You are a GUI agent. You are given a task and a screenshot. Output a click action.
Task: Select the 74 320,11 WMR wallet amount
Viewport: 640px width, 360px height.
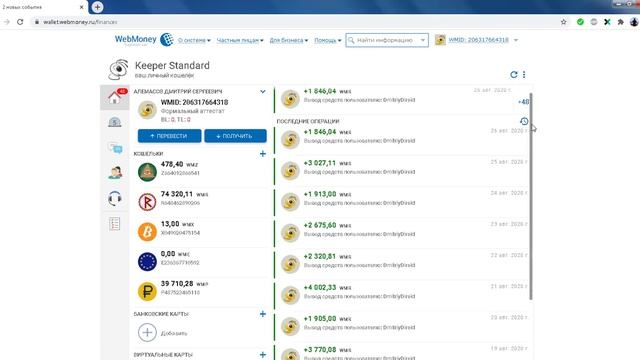point(184,194)
